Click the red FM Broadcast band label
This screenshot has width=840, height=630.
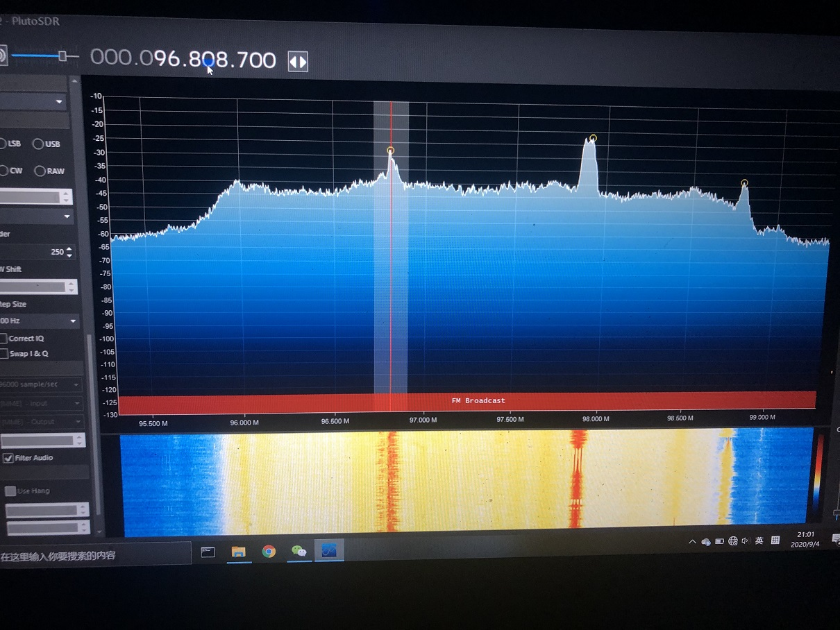[478, 400]
